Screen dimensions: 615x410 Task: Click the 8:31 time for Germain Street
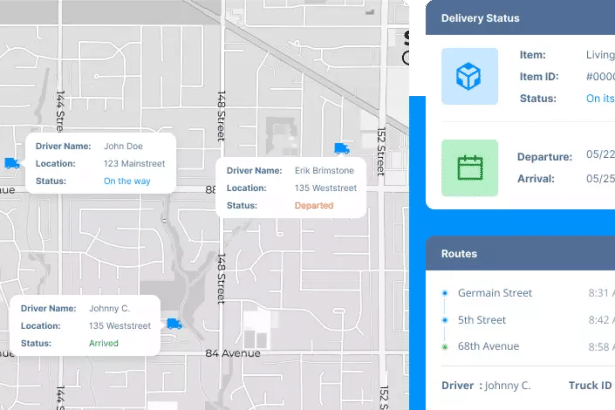[601, 293]
